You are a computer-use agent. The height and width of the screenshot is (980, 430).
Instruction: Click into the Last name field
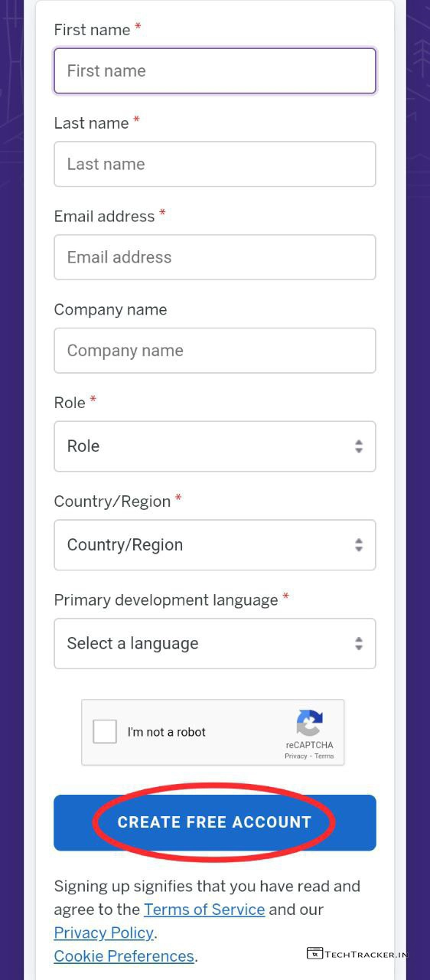pos(215,164)
